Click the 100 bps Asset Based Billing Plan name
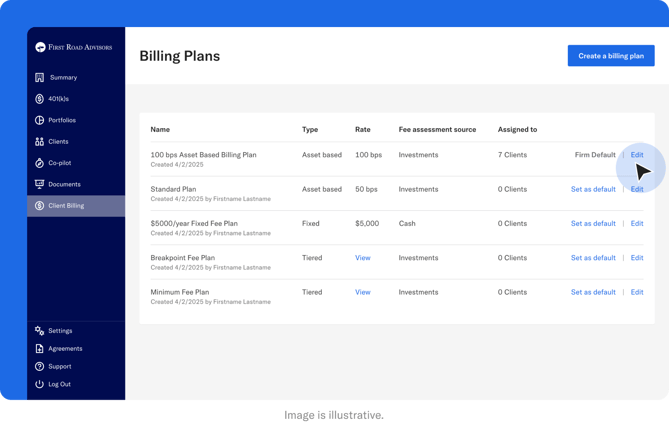 click(x=204, y=155)
